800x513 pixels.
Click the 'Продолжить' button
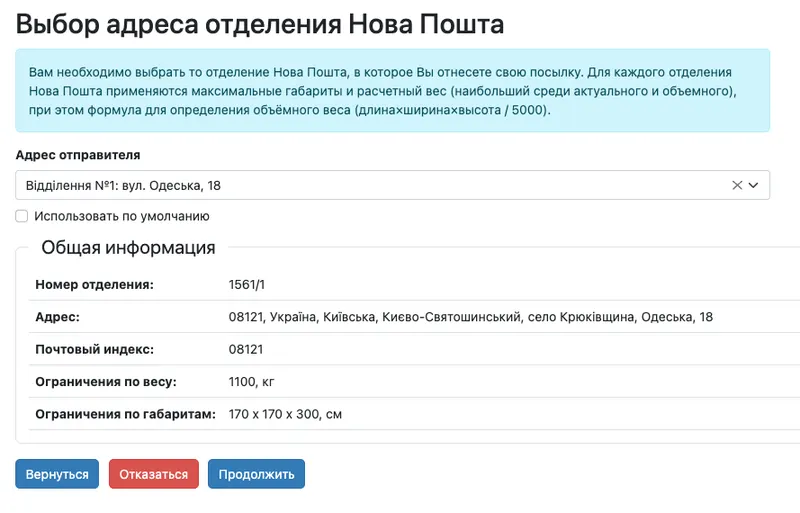[256, 474]
